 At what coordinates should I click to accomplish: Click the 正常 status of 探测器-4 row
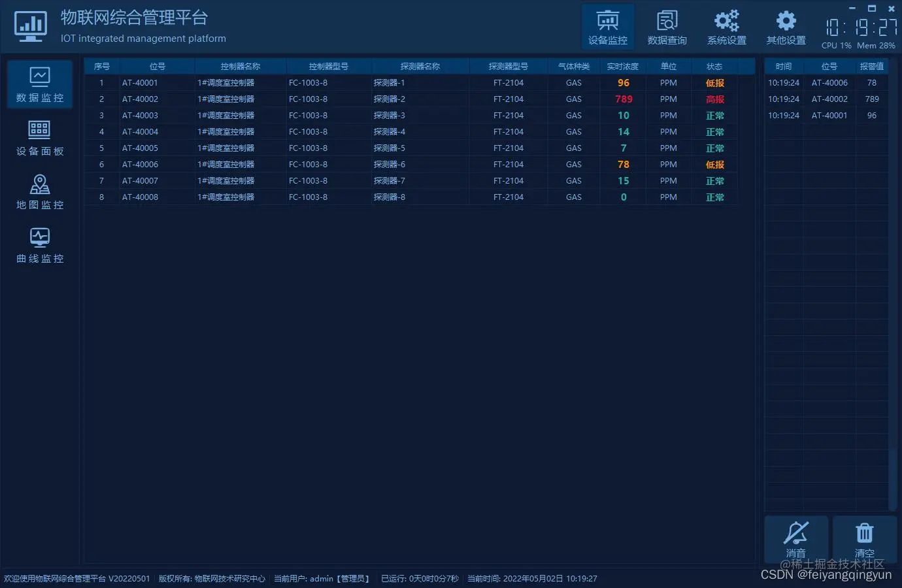click(715, 132)
